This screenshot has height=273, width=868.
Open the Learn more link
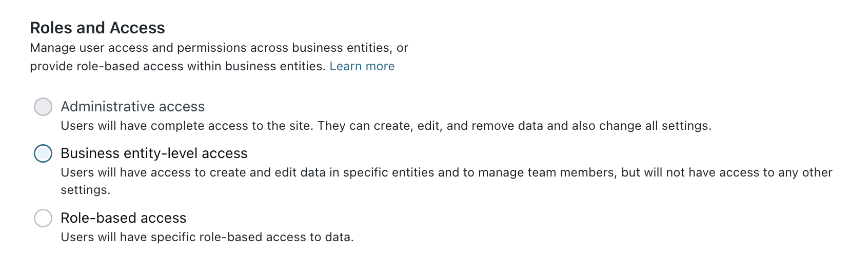point(362,66)
